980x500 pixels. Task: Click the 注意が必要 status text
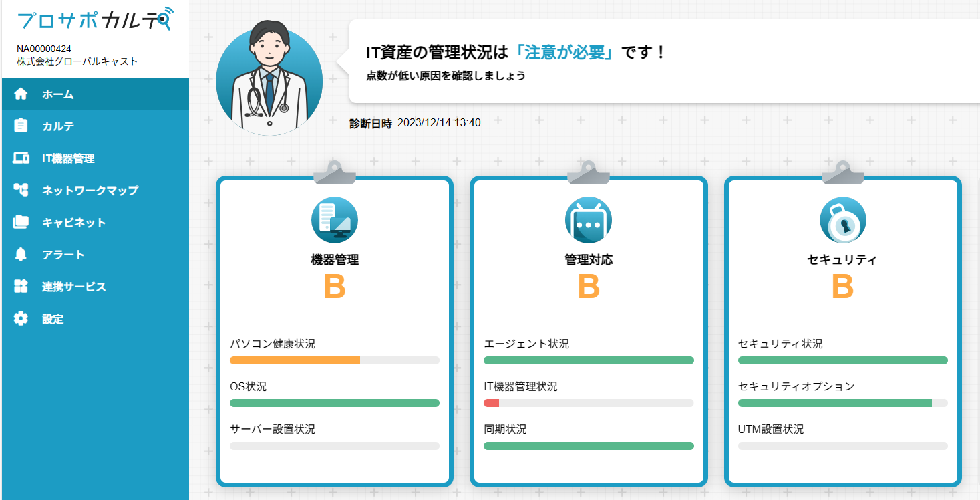[565, 52]
